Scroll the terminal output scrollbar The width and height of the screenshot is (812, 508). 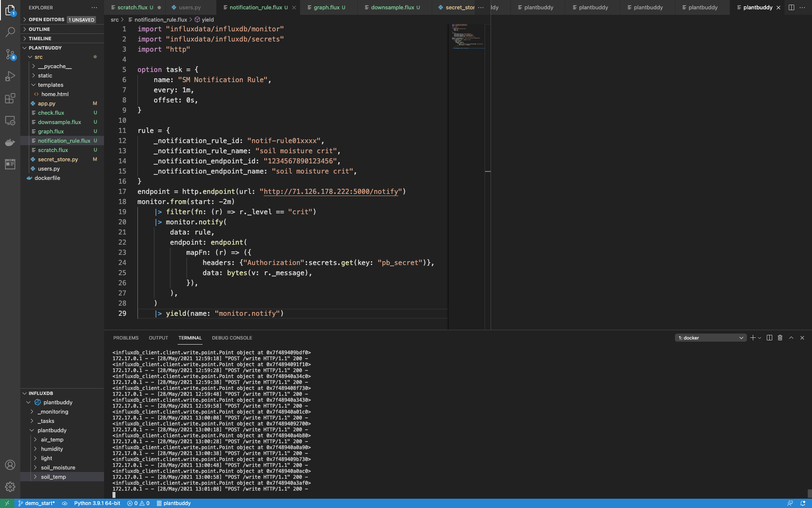click(808, 491)
